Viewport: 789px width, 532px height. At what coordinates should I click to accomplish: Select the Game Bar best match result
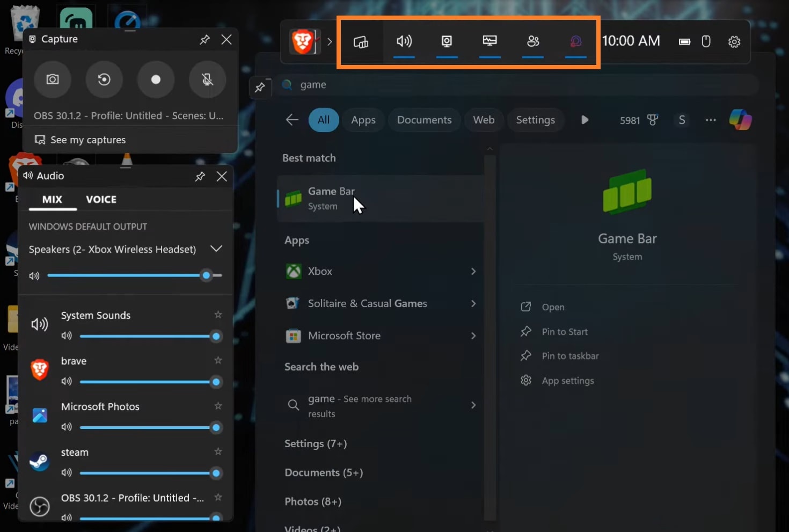pyautogui.click(x=381, y=199)
